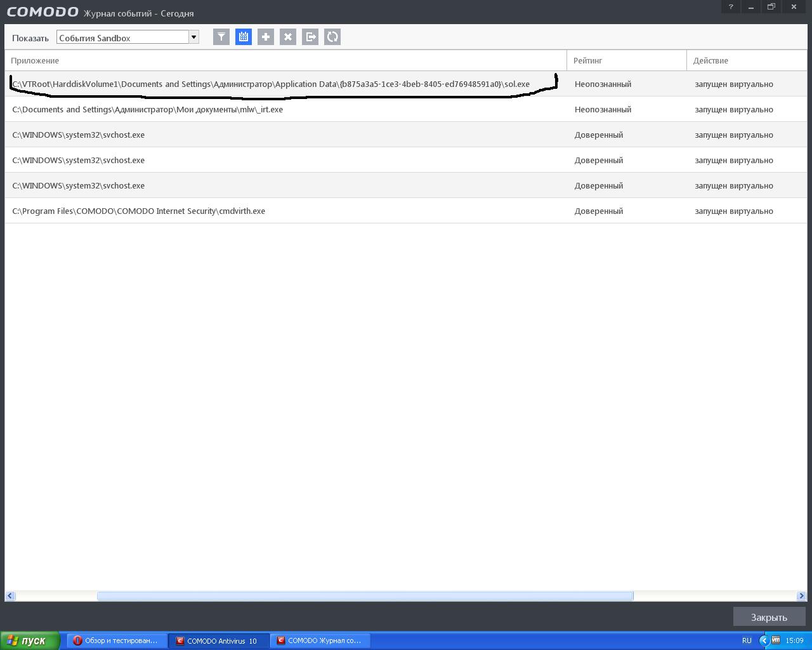Click the horizontal scrollbar thumb
This screenshot has height=650, width=812.
click(x=365, y=595)
